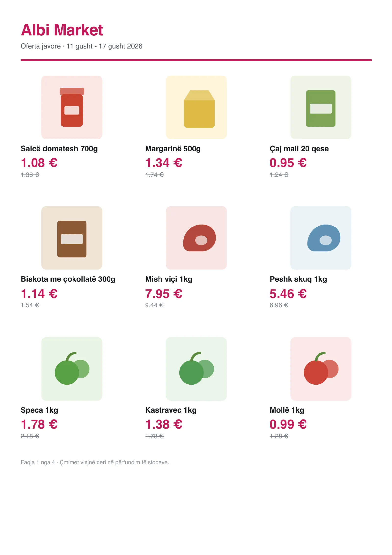The image size is (392, 555).
Task: Click the Albi Market title
Action: point(62,30)
